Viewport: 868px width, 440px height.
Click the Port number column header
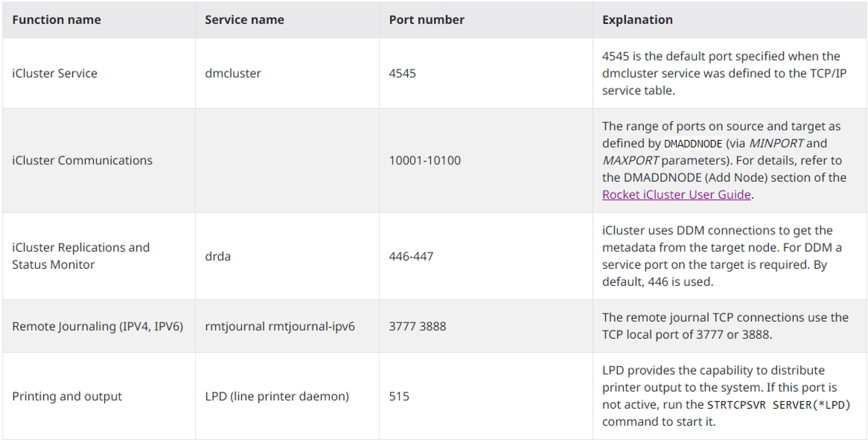[x=427, y=20]
